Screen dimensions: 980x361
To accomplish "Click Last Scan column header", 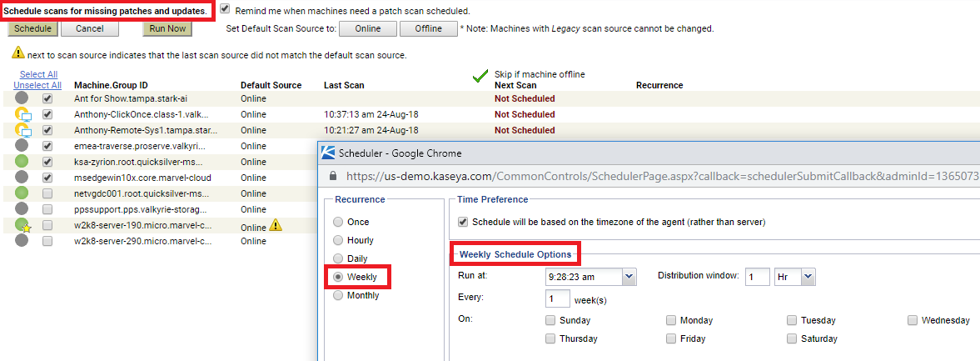I will (x=344, y=86).
